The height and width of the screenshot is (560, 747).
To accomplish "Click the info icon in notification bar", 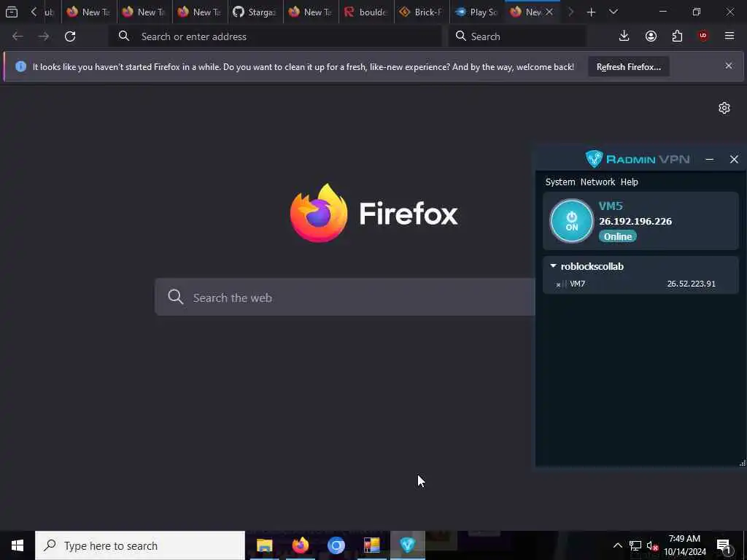I will [x=20, y=66].
